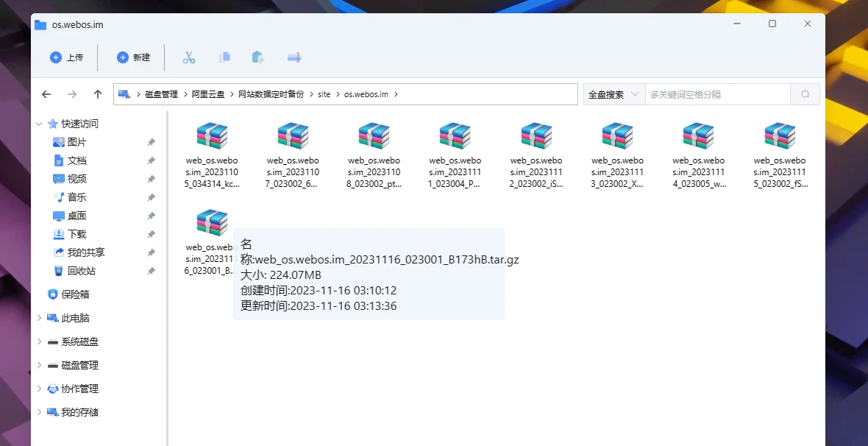
Task: Toggle pin for 文档 sidebar item
Action: click(151, 161)
